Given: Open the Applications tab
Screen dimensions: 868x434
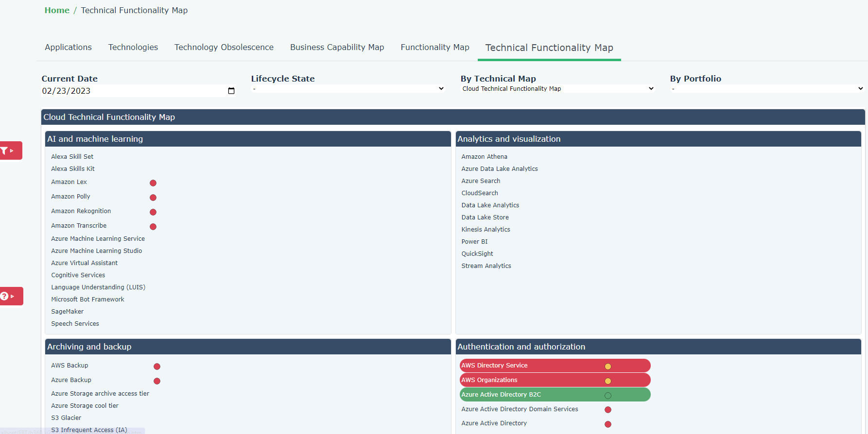Looking at the screenshot, I should [x=68, y=47].
